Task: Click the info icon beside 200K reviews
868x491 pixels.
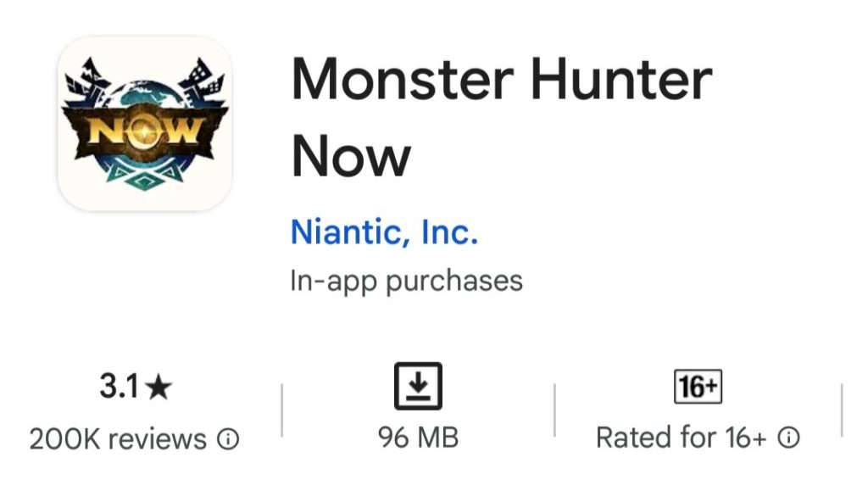Action: pyautogui.click(x=228, y=439)
